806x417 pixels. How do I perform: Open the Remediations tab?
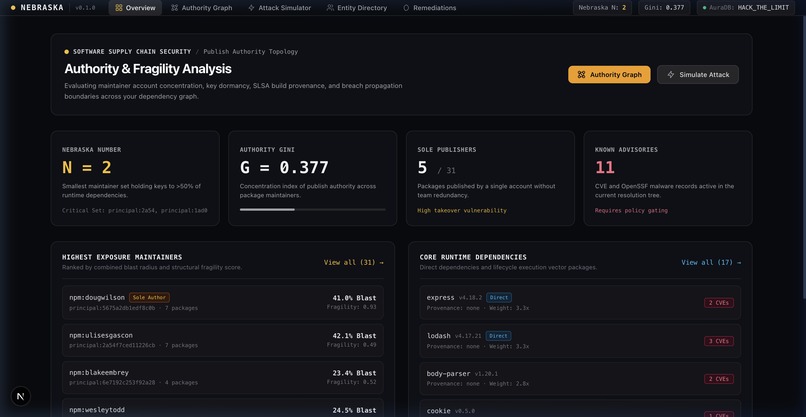point(430,8)
